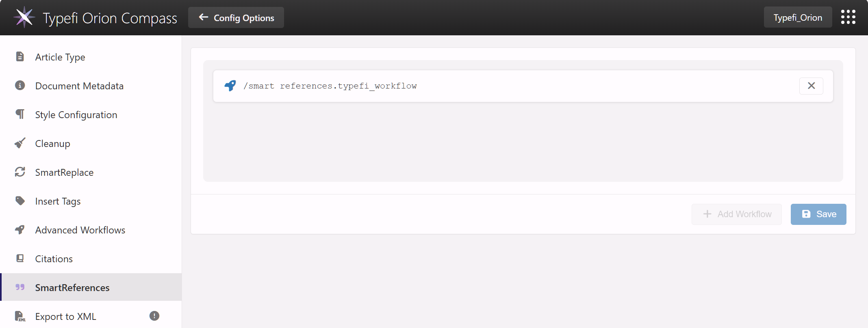Image resolution: width=868 pixels, height=328 pixels.
Task: Click the SmartReferences quote marks icon
Action: click(x=20, y=287)
